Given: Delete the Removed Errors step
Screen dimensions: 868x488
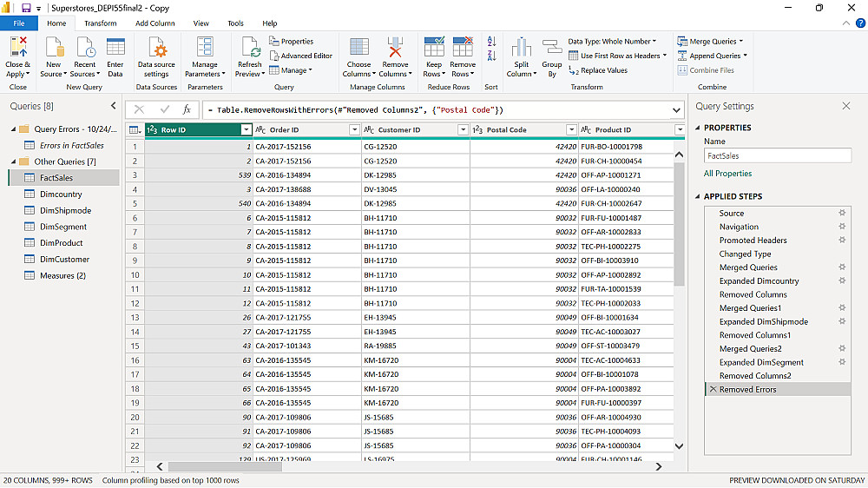Looking at the screenshot, I should pyautogui.click(x=713, y=390).
